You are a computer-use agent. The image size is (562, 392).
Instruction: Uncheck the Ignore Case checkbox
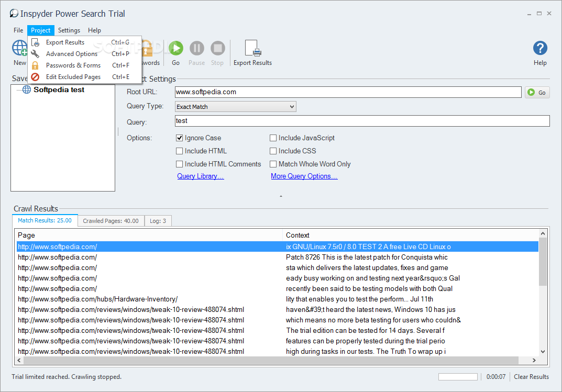click(180, 138)
